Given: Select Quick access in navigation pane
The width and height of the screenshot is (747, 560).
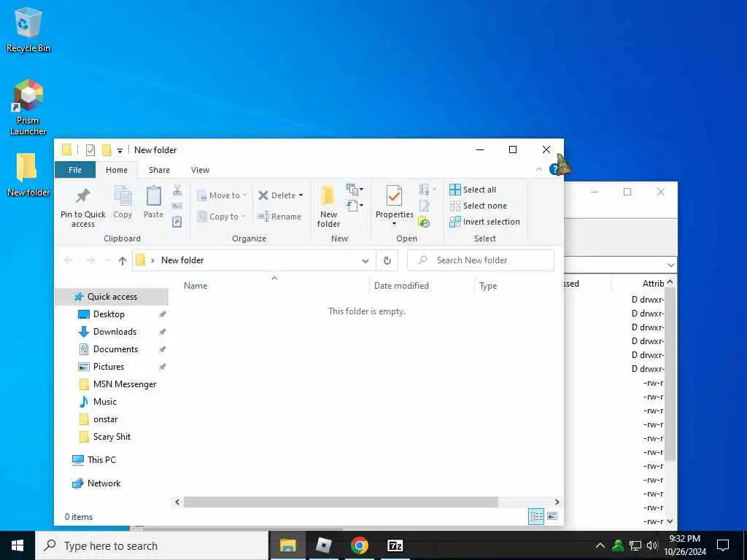Looking at the screenshot, I should click(112, 297).
